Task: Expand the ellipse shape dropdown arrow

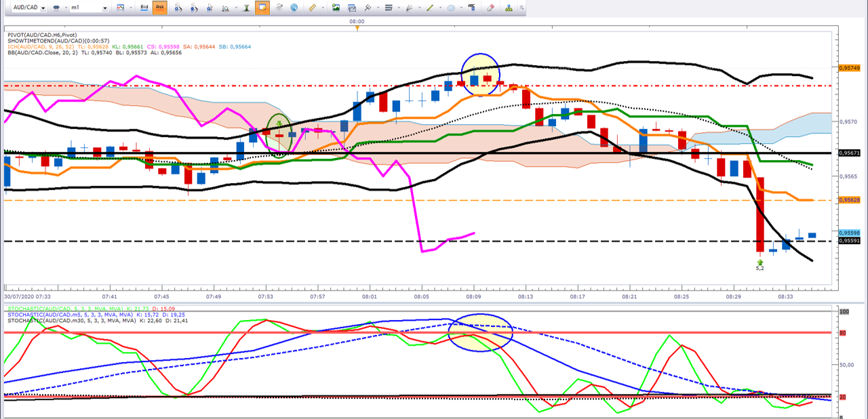Action: click(x=461, y=7)
